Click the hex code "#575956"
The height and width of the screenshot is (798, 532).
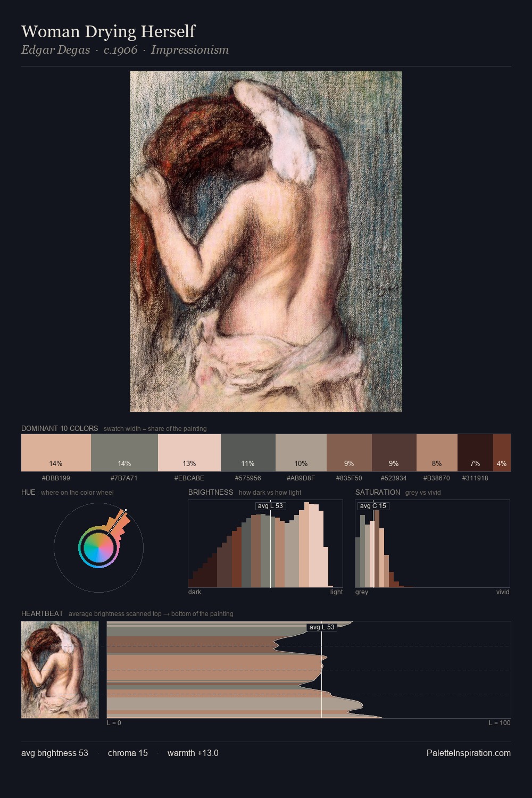248,478
